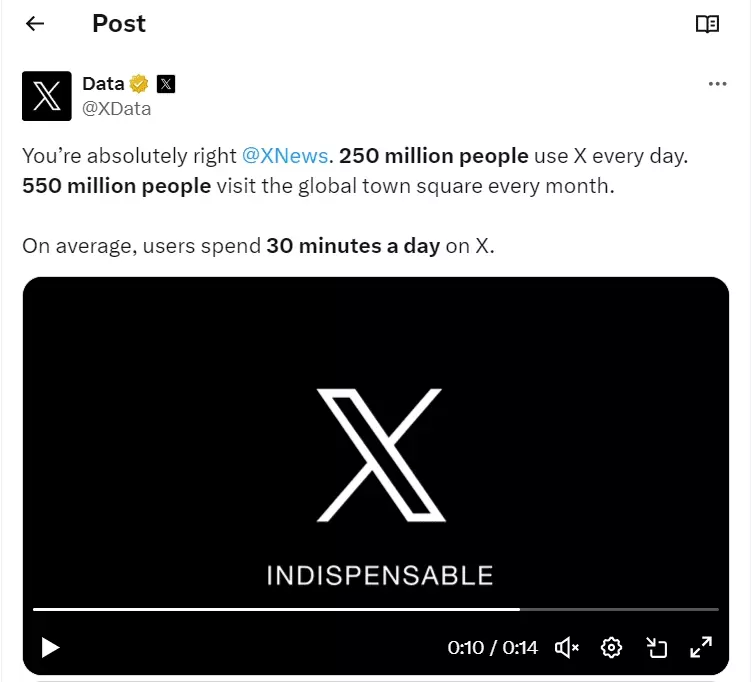Click the large X logo in the video

[379, 457]
